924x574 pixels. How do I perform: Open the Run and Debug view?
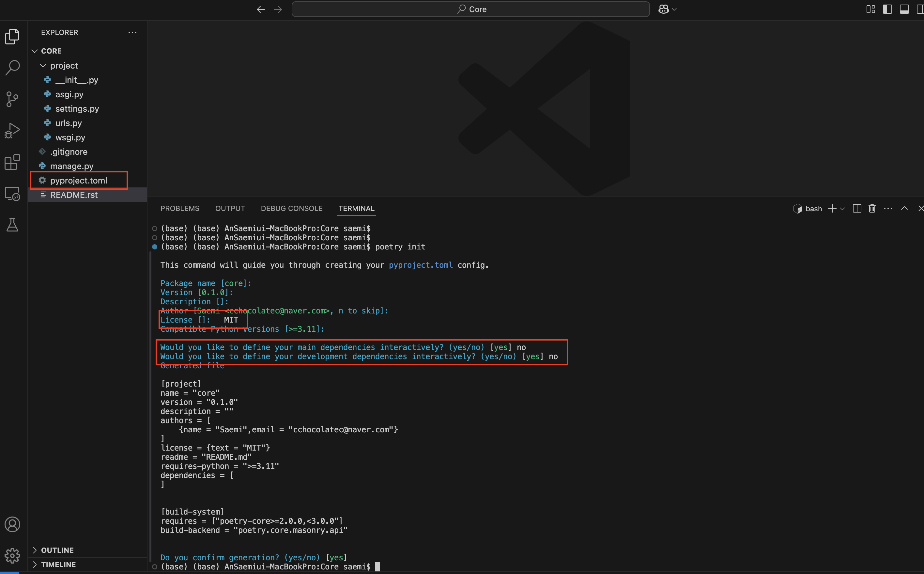pos(12,131)
